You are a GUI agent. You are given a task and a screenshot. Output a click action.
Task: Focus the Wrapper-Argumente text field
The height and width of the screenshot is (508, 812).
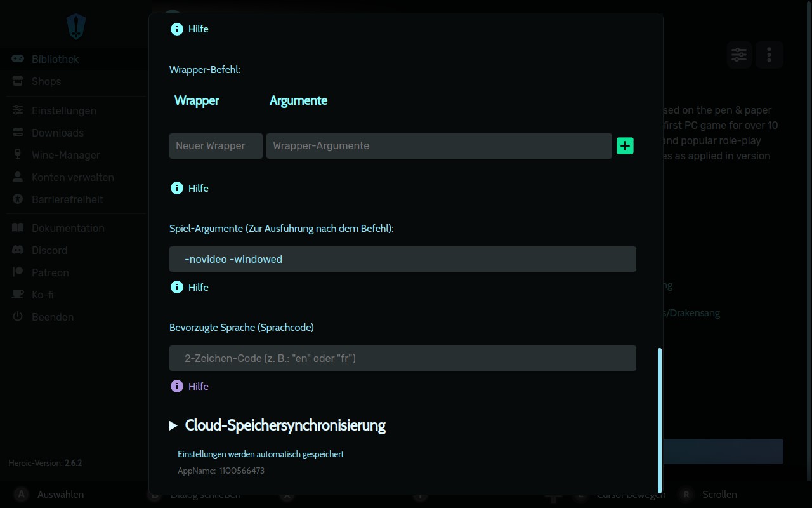pyautogui.click(x=439, y=146)
